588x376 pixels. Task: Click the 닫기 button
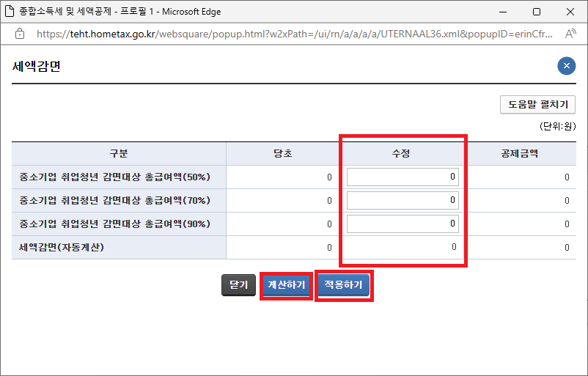[x=238, y=285]
